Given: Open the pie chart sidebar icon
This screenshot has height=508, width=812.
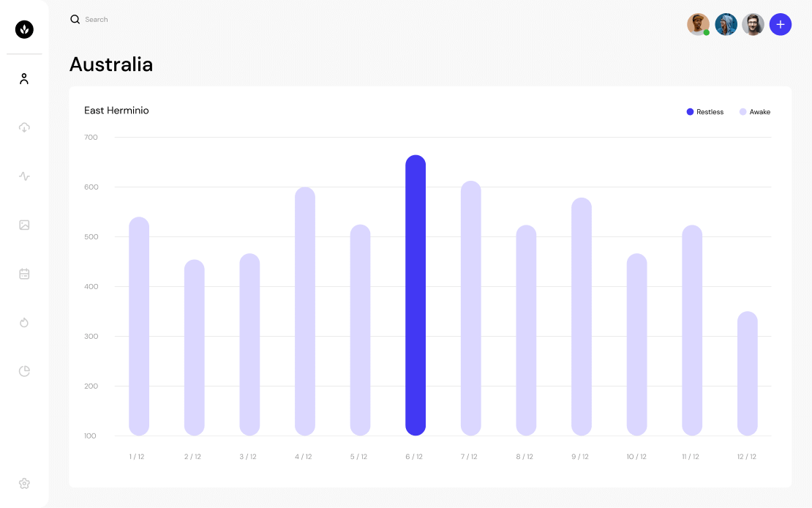Looking at the screenshot, I should [x=24, y=371].
